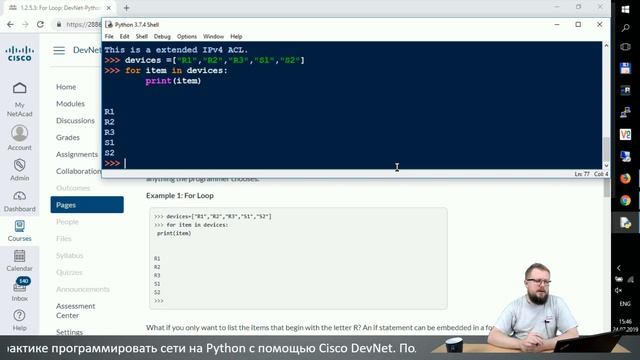Open the Firefox taskbar icon
The width and height of the screenshot is (640, 360).
coord(625,178)
